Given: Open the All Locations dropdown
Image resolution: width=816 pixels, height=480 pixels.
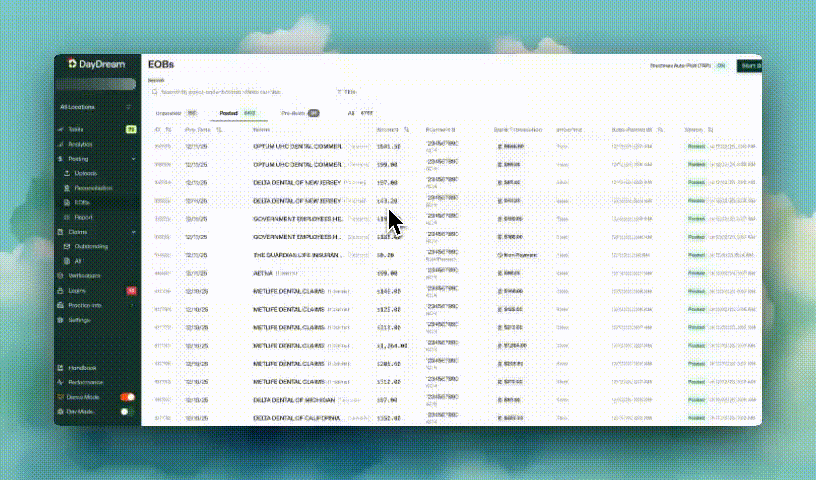Looking at the screenshot, I should pyautogui.click(x=95, y=107).
